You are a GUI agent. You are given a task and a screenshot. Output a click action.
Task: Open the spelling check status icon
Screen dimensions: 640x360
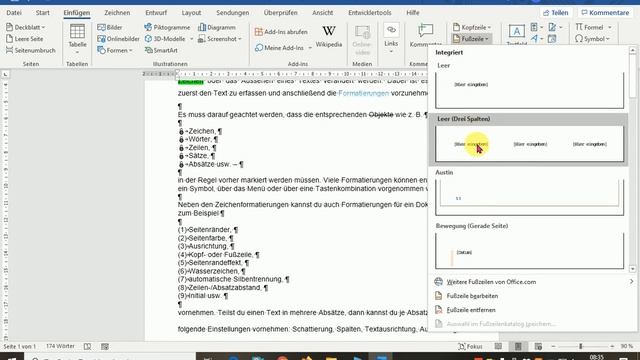click(x=87, y=347)
